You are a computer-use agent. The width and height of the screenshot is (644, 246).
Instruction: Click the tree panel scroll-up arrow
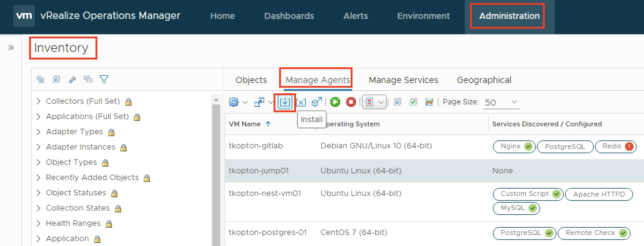[x=216, y=99]
